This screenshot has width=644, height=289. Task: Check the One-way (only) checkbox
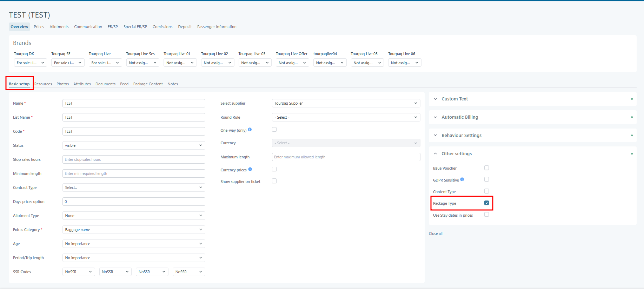[x=274, y=130]
